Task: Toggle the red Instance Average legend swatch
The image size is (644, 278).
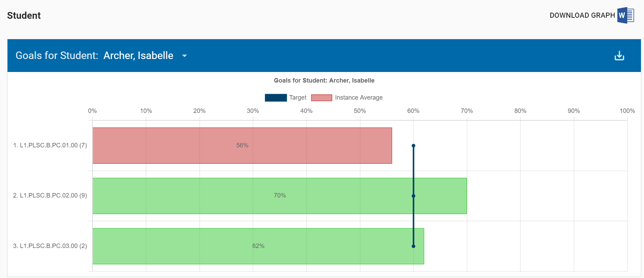Action: click(321, 98)
